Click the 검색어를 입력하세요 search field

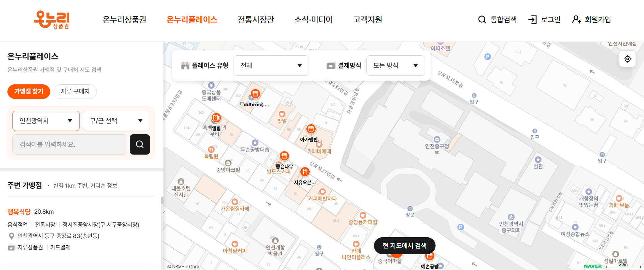(69, 144)
